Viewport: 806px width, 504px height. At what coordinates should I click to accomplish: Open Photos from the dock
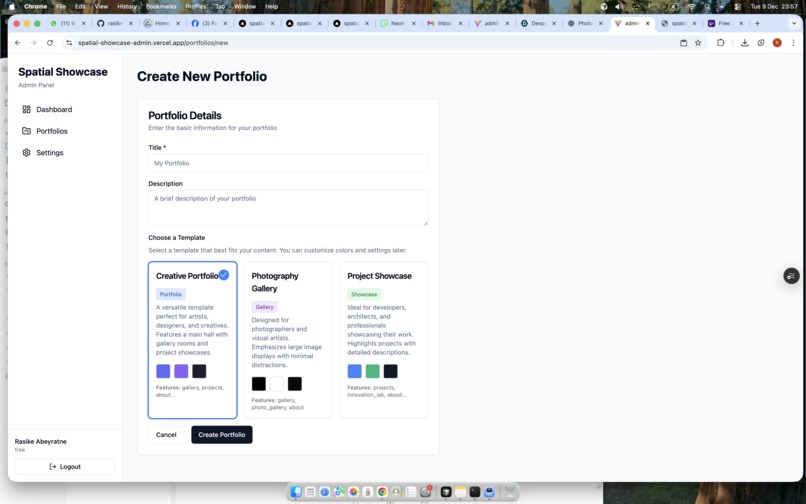(x=353, y=492)
